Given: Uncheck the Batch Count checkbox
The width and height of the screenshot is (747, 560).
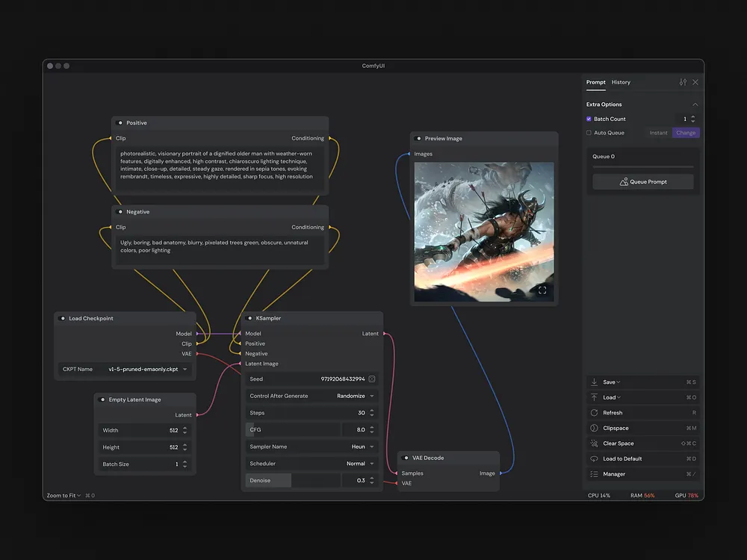Looking at the screenshot, I should 589,119.
